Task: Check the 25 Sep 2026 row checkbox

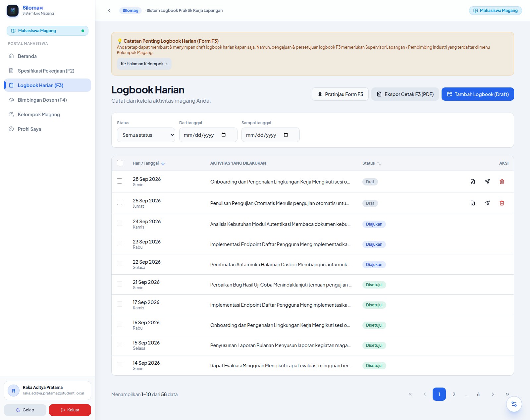Action: pos(120,202)
